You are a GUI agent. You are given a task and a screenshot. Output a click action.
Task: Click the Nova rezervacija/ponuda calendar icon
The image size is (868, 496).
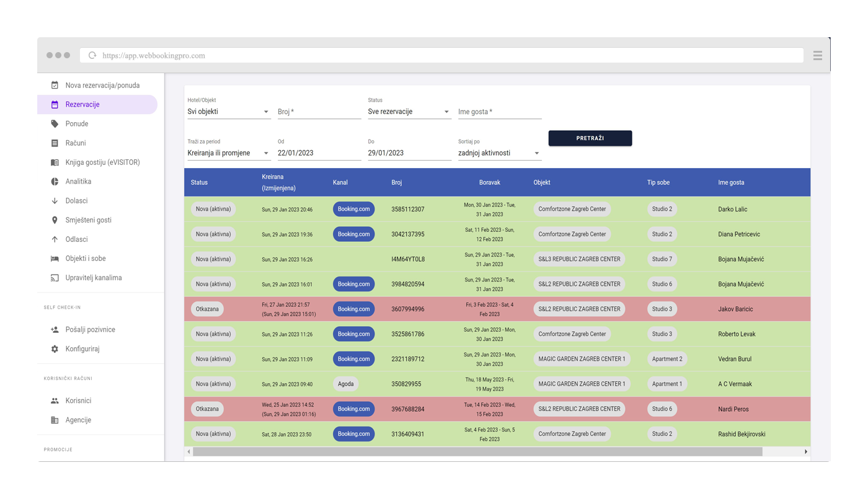55,86
